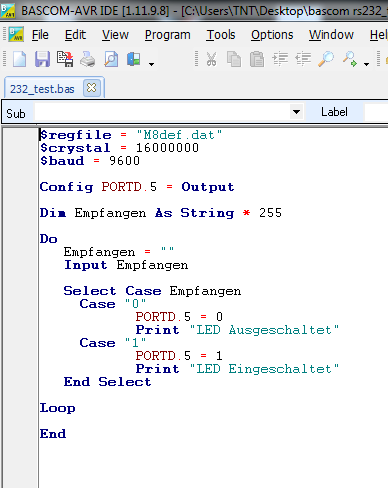Screen dimensions: 388x488
Task: Click the Unindent block icon
Action: click(x=303, y=59)
